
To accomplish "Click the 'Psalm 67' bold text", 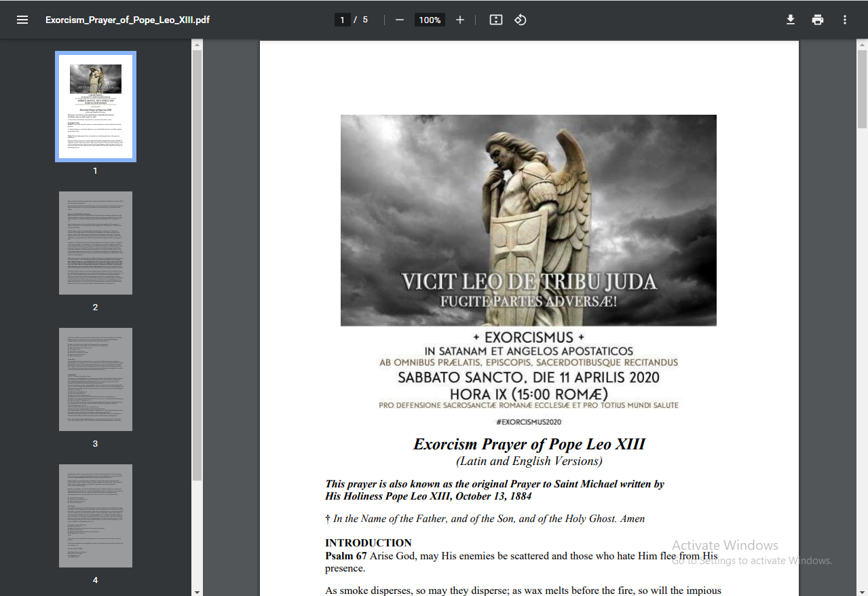I will click(346, 556).
